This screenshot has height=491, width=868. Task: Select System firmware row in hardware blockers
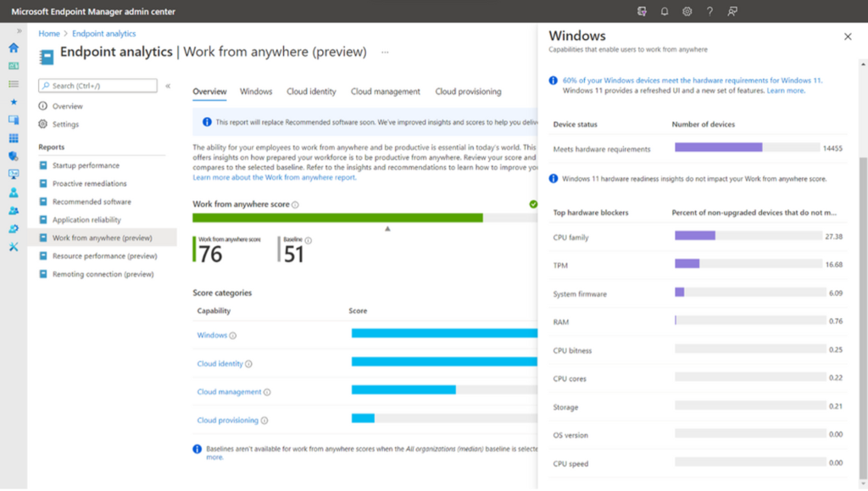(698, 294)
